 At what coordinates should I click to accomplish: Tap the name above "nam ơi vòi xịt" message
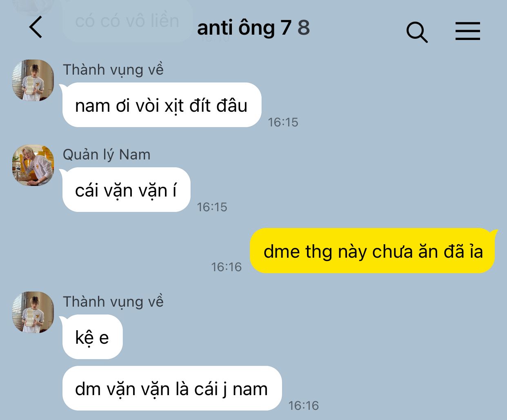[113, 70]
